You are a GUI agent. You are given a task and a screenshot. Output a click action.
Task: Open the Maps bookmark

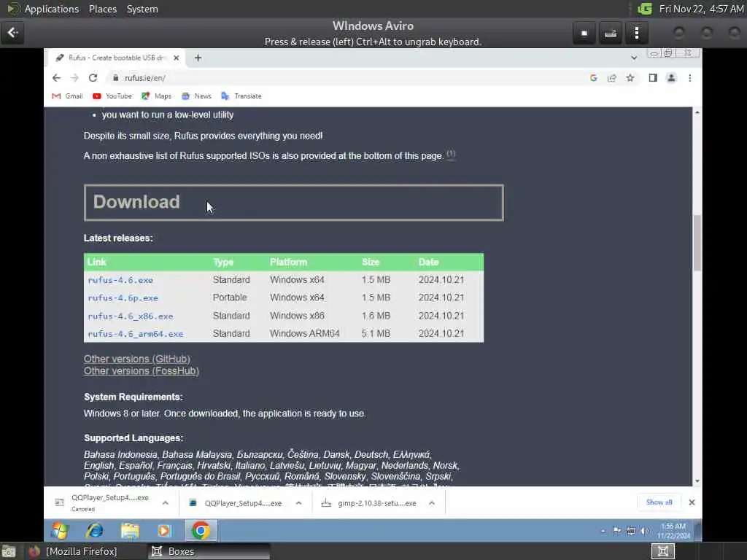(x=156, y=96)
